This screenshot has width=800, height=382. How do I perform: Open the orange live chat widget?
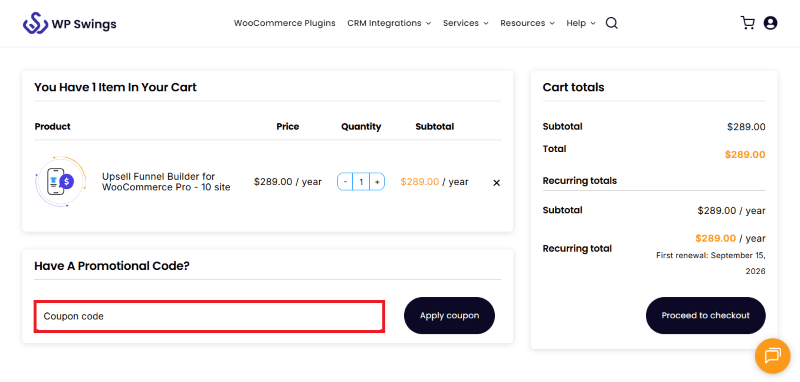pyautogui.click(x=772, y=355)
